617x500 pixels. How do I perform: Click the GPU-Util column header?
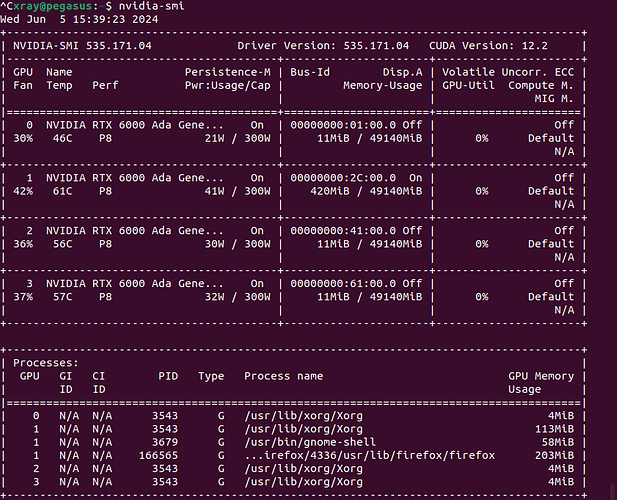point(468,85)
